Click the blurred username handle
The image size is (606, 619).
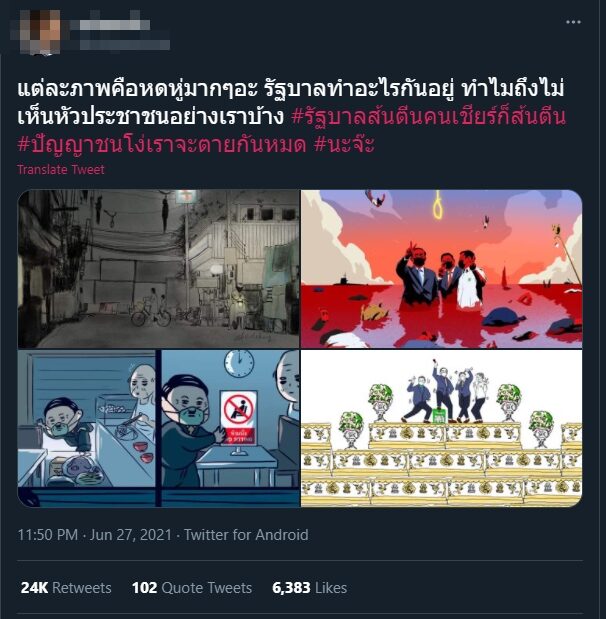tap(125, 43)
